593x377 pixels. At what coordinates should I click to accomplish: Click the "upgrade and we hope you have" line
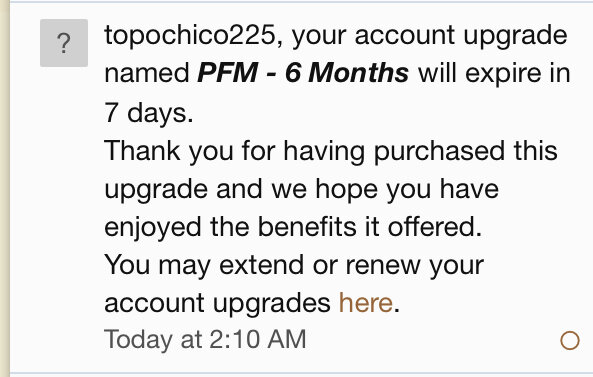pos(301,189)
